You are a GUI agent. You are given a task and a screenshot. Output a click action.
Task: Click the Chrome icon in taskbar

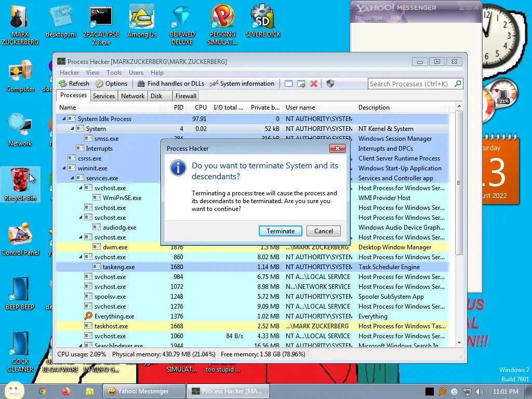pos(42,391)
